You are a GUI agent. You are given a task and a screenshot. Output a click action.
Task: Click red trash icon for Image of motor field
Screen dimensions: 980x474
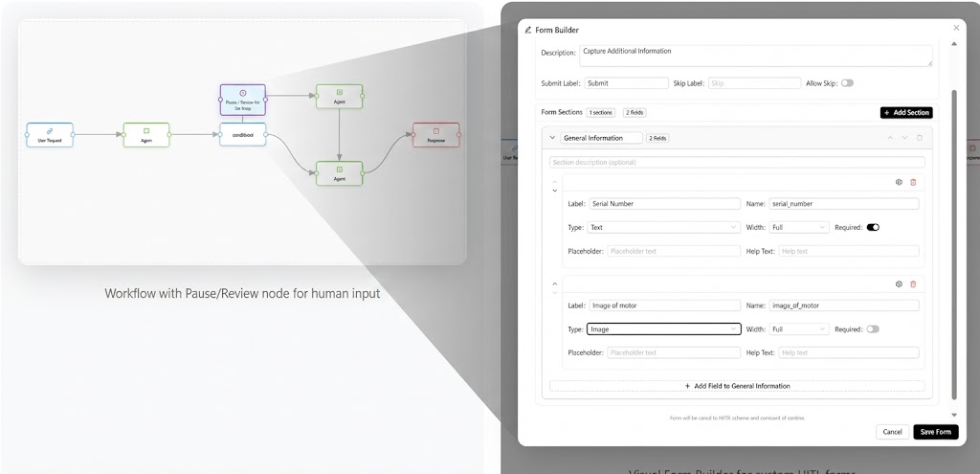click(x=913, y=283)
